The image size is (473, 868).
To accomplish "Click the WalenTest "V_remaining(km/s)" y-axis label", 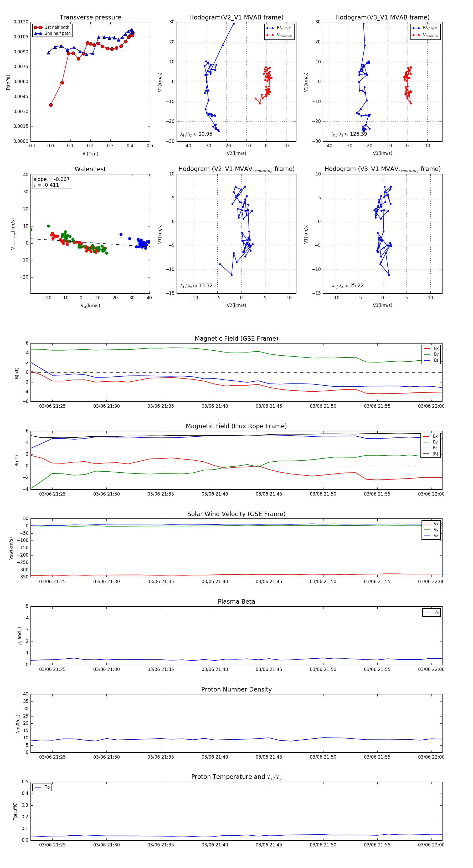I will pos(13,234).
